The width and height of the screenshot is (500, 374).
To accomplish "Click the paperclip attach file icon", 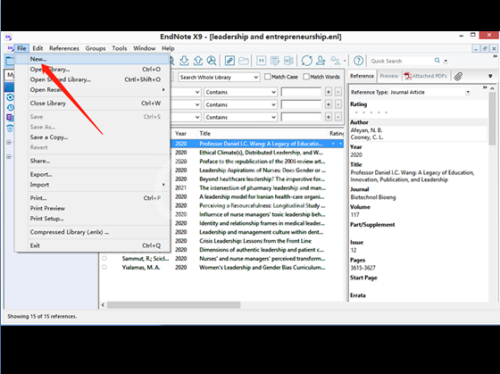I will [x=459, y=76].
